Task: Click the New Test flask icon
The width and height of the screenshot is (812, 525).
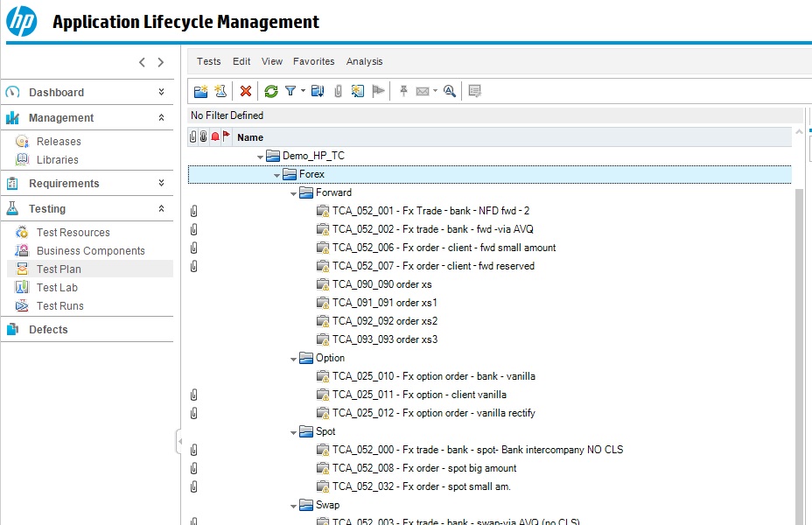Action: 220,91
